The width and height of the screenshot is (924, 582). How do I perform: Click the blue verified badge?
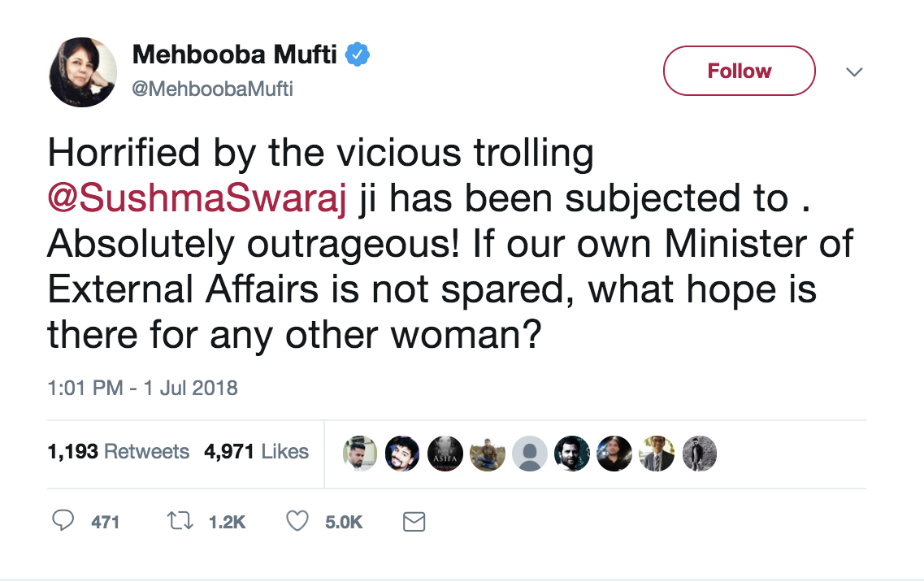(358, 54)
